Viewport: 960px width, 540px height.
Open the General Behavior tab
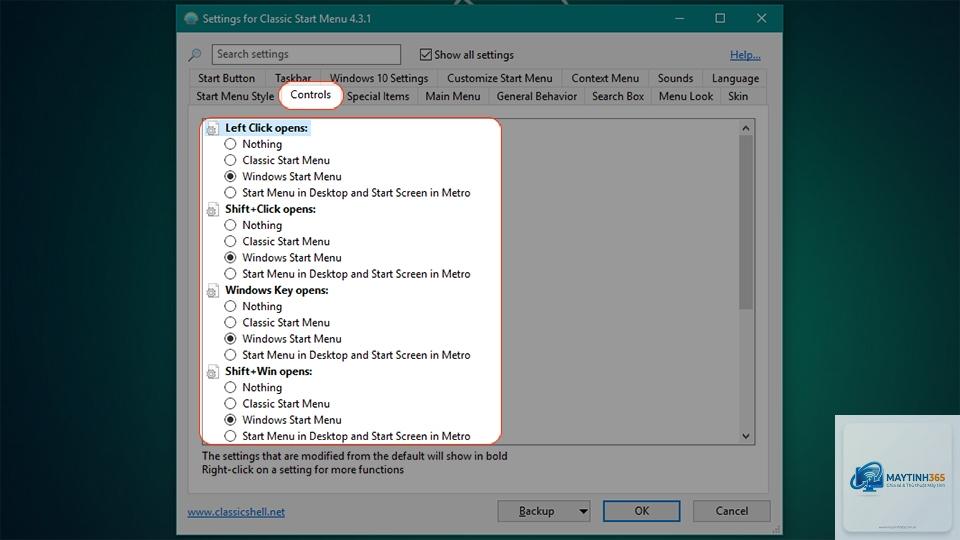pyautogui.click(x=537, y=96)
